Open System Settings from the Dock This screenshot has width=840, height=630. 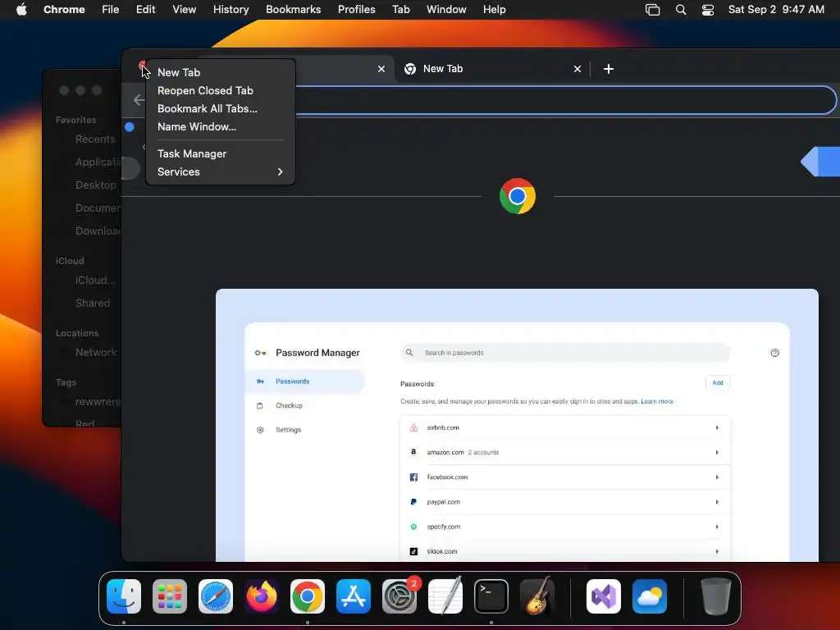[x=399, y=596]
